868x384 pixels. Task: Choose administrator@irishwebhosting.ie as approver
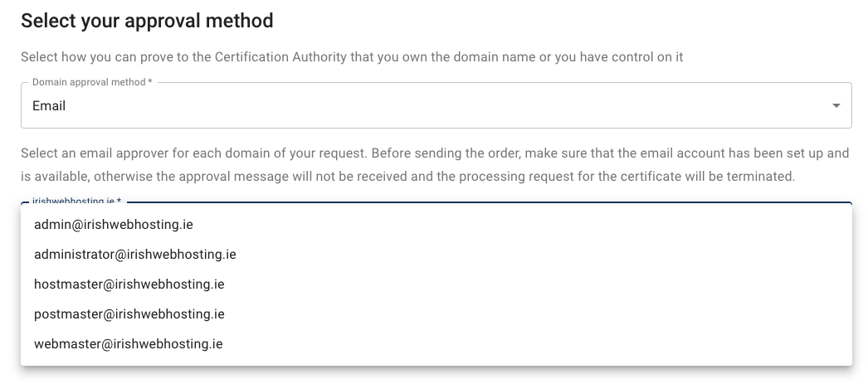pyautogui.click(x=134, y=255)
